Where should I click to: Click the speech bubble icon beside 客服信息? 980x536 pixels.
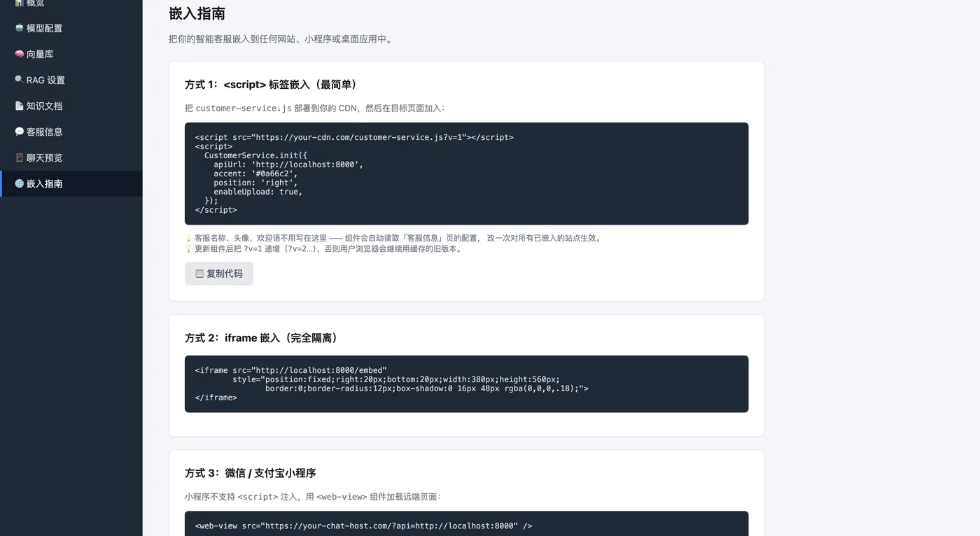point(19,132)
